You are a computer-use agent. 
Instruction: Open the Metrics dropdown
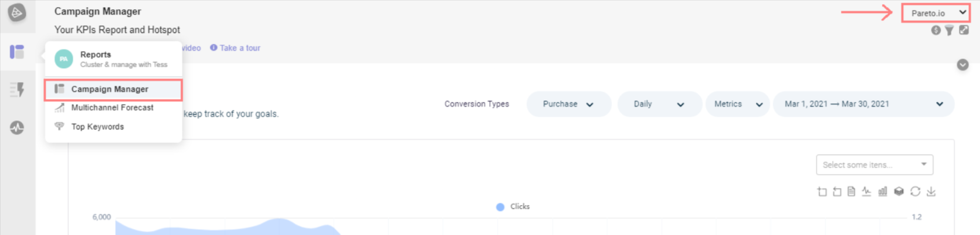coord(738,104)
